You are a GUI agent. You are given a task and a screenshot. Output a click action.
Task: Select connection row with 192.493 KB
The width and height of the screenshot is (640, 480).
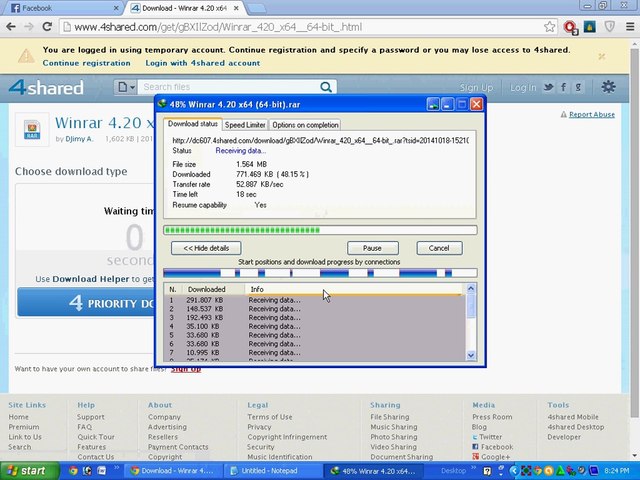(314, 318)
